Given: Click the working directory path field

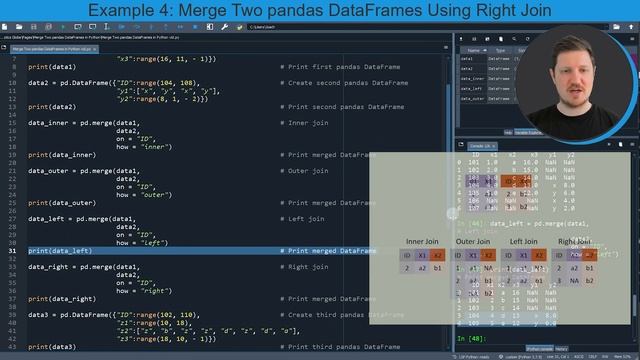Looking at the screenshot, I should tap(427, 27).
